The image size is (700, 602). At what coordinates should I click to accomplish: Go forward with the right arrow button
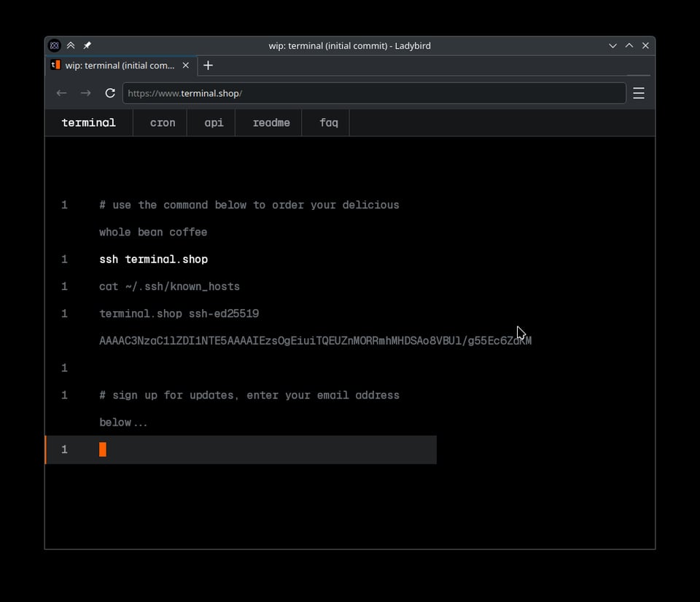click(86, 93)
